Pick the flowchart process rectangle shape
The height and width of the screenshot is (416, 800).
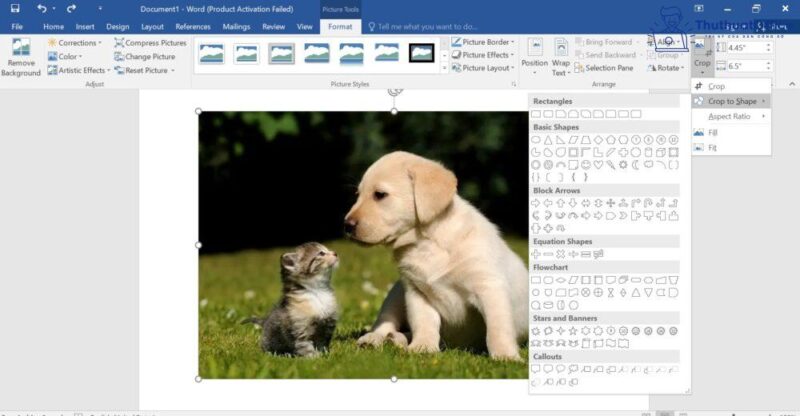(x=536, y=280)
